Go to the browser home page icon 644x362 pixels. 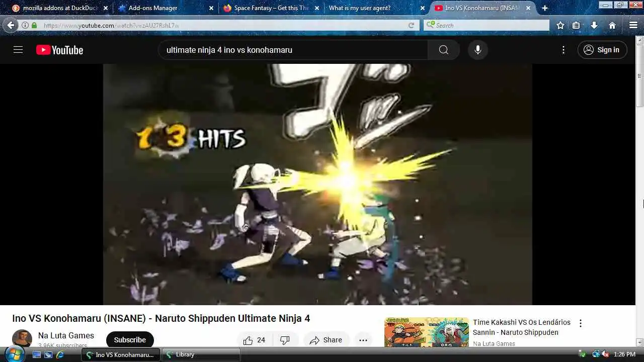click(612, 25)
